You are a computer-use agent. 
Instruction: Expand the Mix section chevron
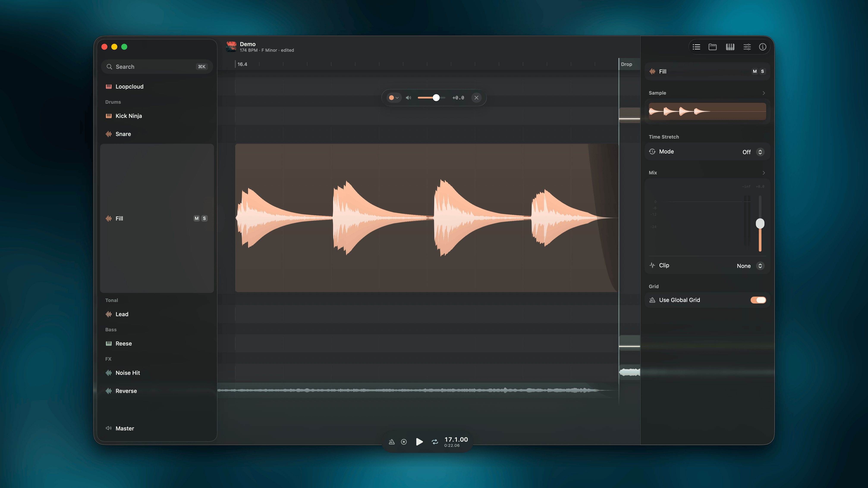764,173
